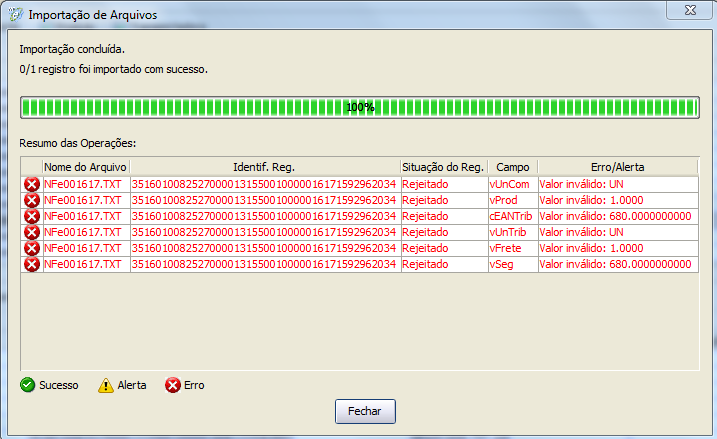This screenshot has height=439, width=717.
Task: Sort by Nome do Arquivo column header
Action: 86,167
